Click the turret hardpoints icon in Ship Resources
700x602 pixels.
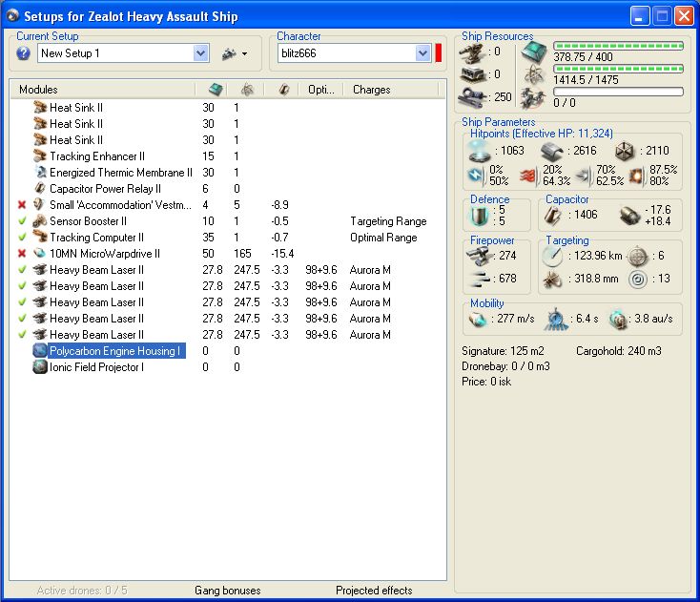[473, 52]
